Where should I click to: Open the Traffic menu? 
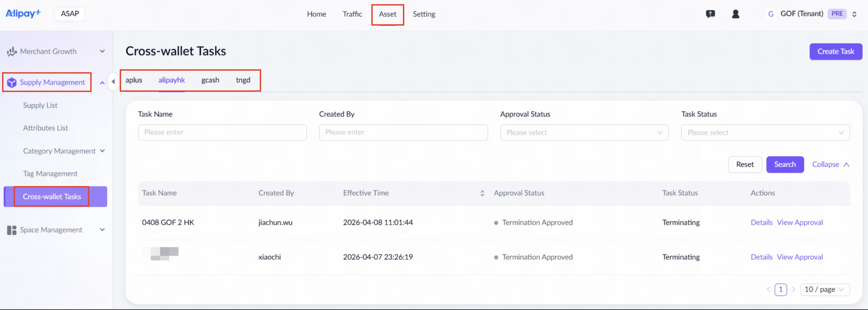coord(352,14)
